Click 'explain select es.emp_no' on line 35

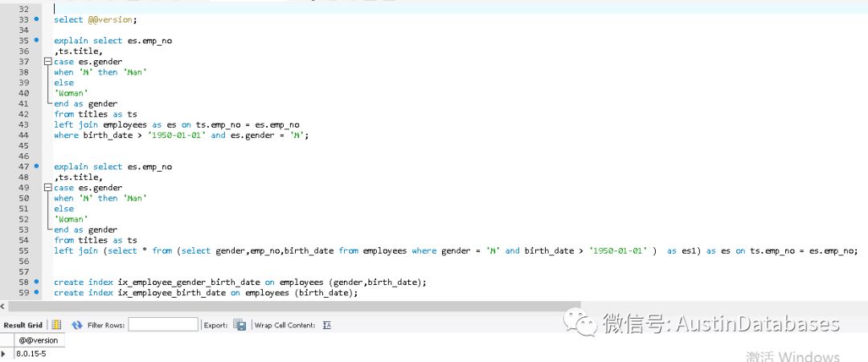(x=113, y=40)
